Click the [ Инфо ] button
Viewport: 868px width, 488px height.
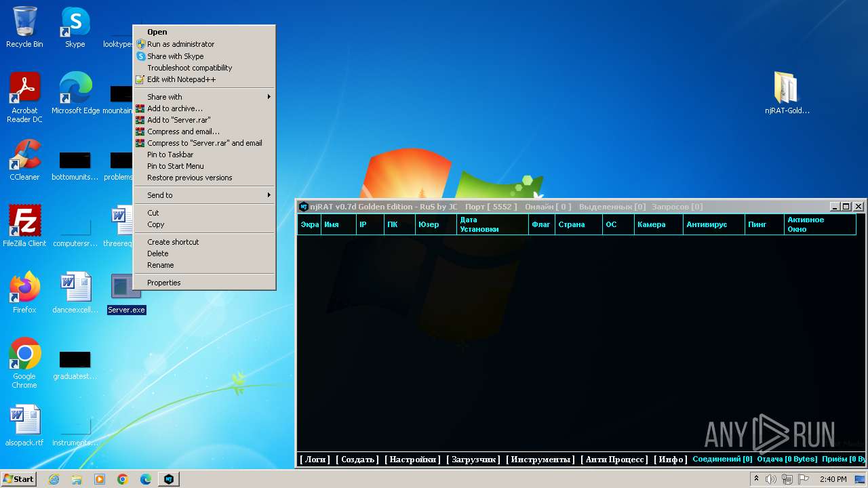[x=670, y=460]
